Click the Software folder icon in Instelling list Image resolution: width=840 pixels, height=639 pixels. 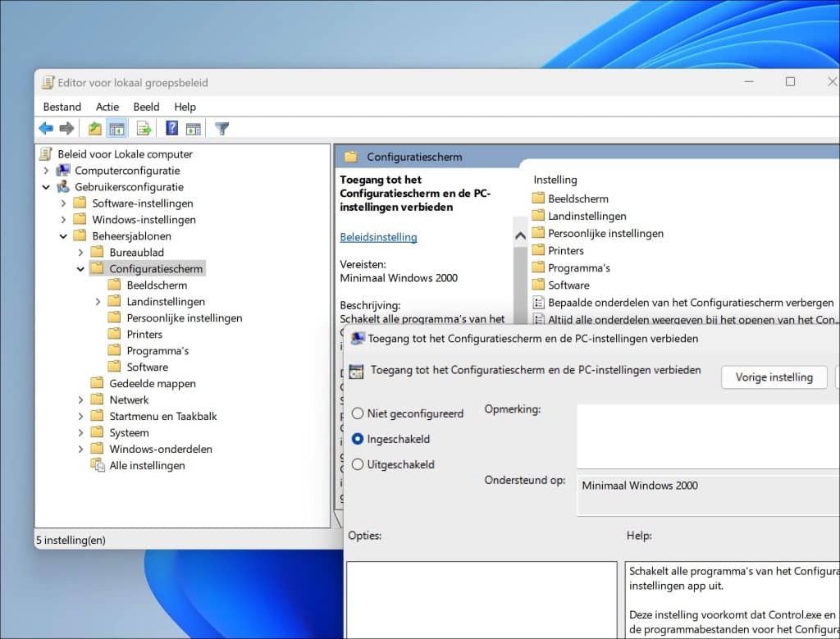(x=538, y=285)
